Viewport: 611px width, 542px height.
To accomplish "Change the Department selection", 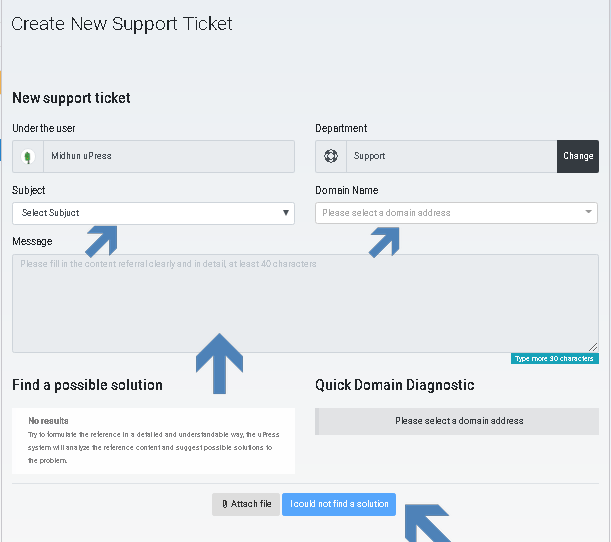I will pyautogui.click(x=578, y=156).
